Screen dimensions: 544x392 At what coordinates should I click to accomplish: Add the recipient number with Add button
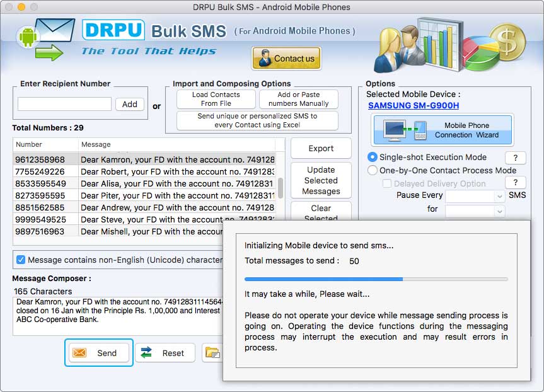(x=129, y=104)
